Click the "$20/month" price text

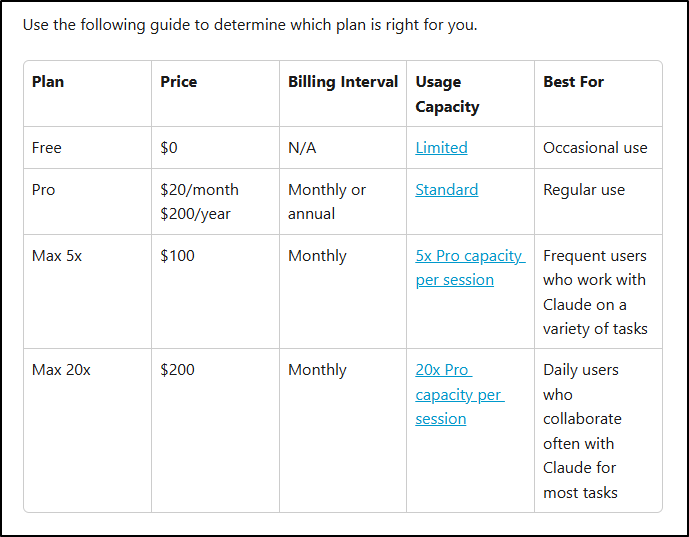[x=199, y=190]
